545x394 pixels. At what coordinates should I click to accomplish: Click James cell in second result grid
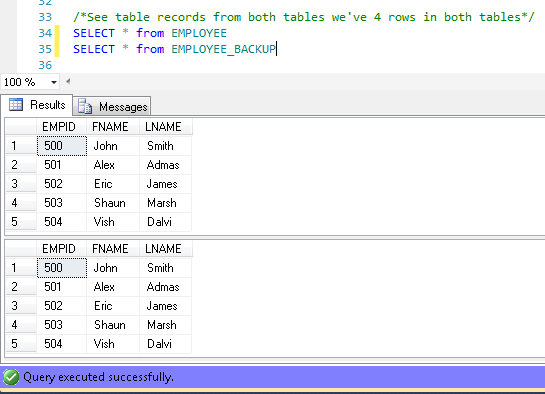click(165, 306)
